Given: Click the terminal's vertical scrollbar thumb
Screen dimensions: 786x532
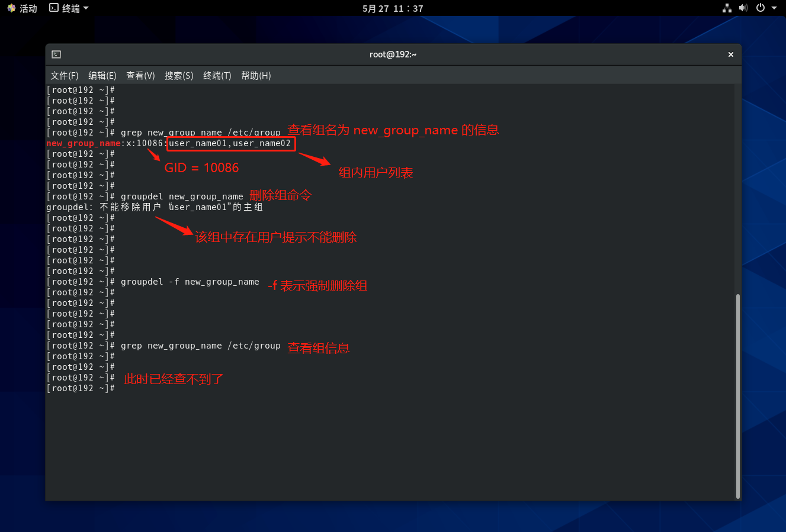Looking at the screenshot, I should (737, 396).
